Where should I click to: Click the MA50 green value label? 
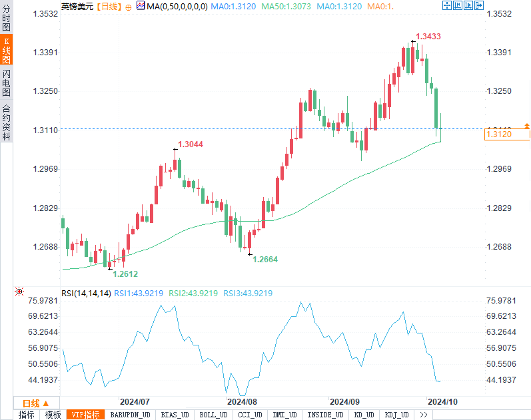[286, 7]
